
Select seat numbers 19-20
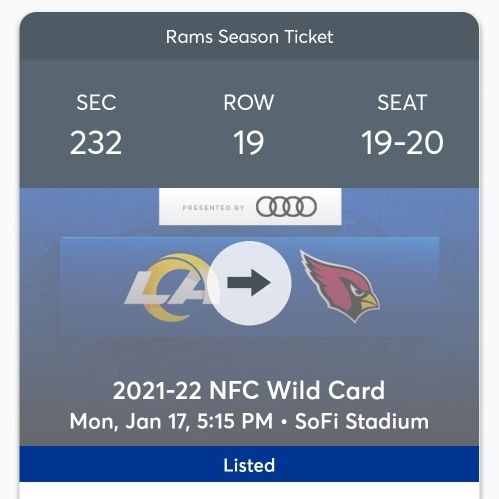[402, 143]
